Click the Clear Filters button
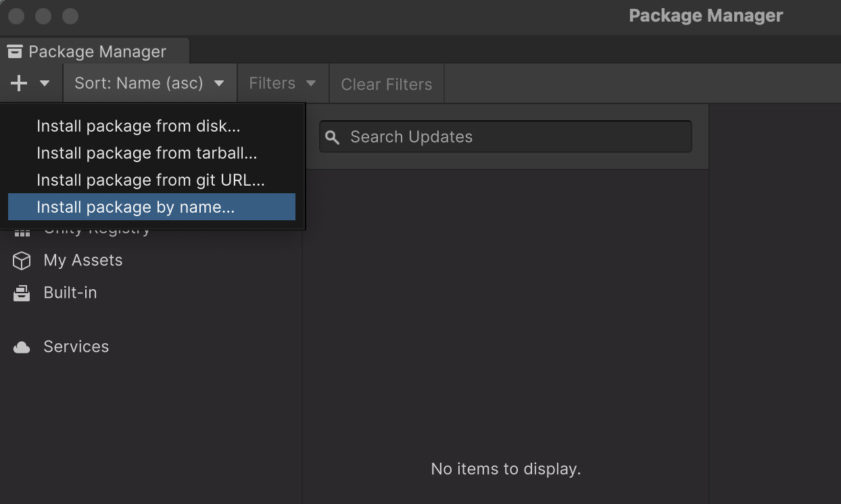The width and height of the screenshot is (841, 504). [x=386, y=84]
